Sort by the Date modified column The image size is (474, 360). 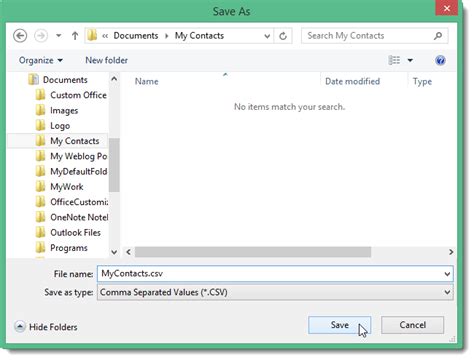(352, 81)
